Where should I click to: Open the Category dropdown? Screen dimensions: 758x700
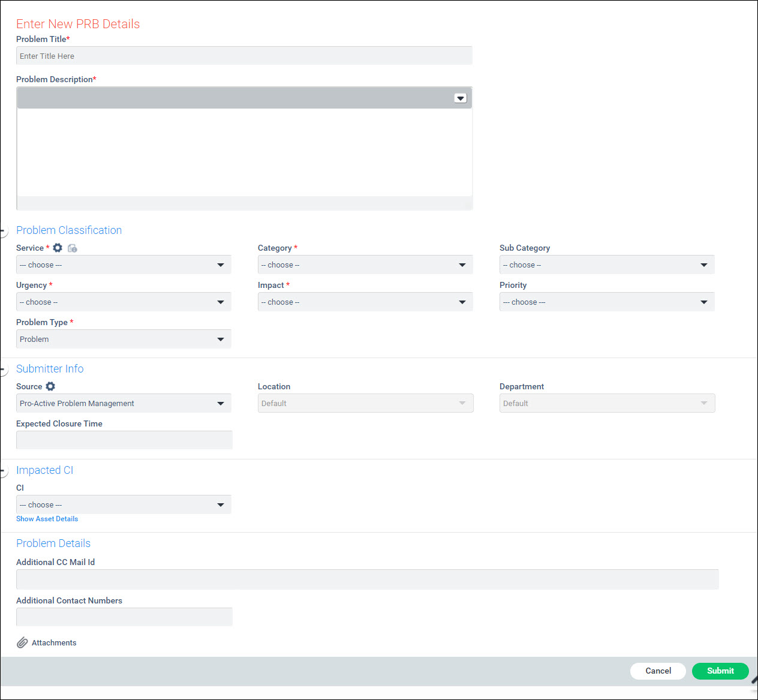(x=365, y=265)
